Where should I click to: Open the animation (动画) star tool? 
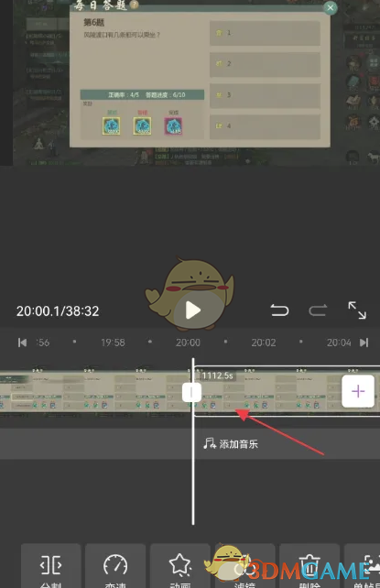[179, 566]
